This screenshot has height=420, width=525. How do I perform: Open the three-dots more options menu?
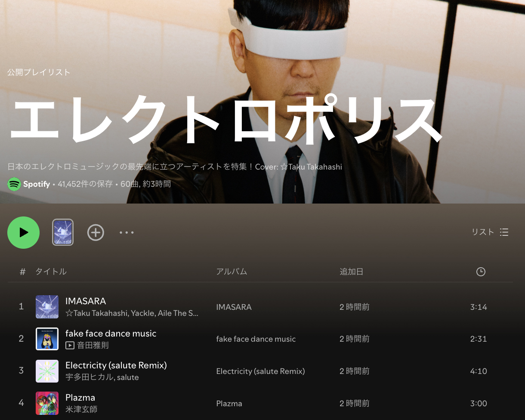[x=127, y=232]
